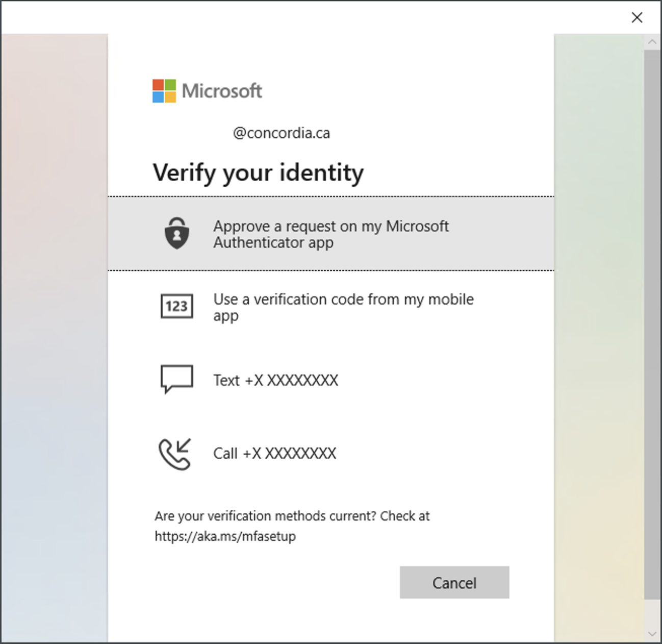Click the @concordia.ca account text
Viewport: 662px width, 644px height.
pyautogui.click(x=282, y=133)
